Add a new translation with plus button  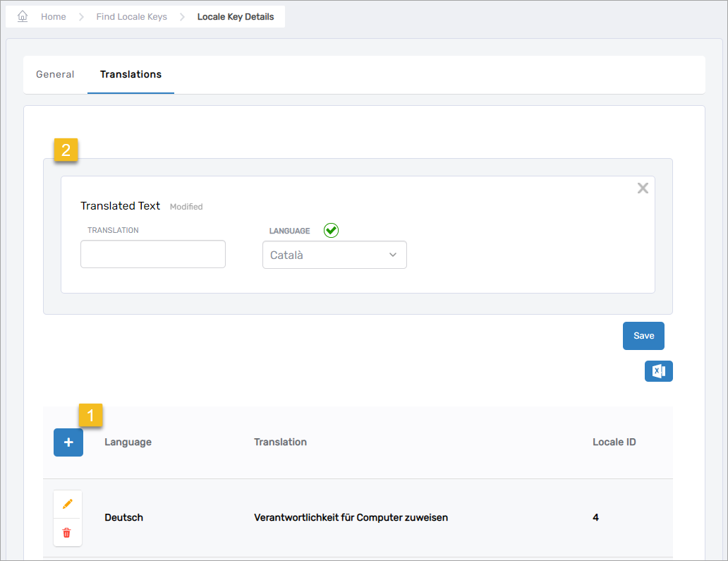[68, 442]
